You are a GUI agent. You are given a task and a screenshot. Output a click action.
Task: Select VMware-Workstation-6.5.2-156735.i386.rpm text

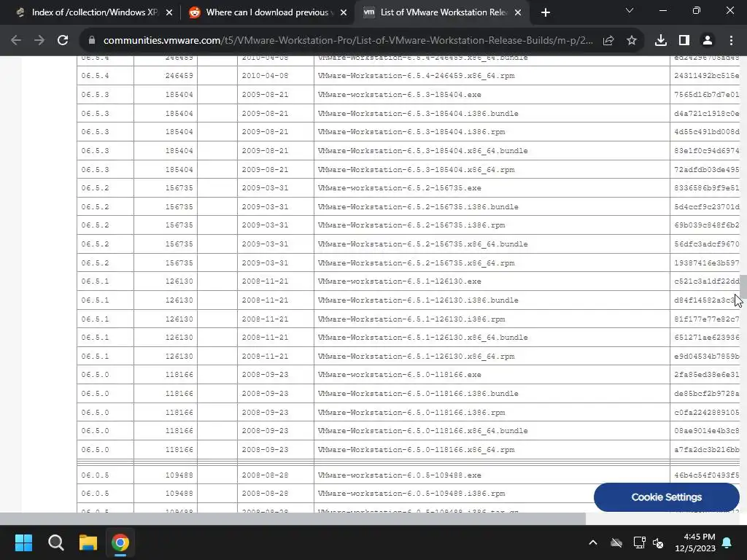pyautogui.click(x=411, y=225)
